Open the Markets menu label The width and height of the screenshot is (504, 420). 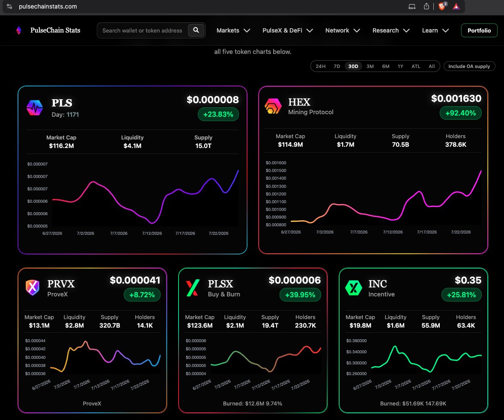click(228, 30)
